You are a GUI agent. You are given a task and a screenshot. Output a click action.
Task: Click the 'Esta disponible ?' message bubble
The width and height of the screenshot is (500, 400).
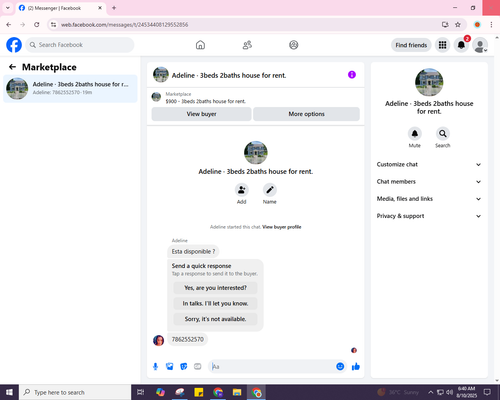coord(193,251)
